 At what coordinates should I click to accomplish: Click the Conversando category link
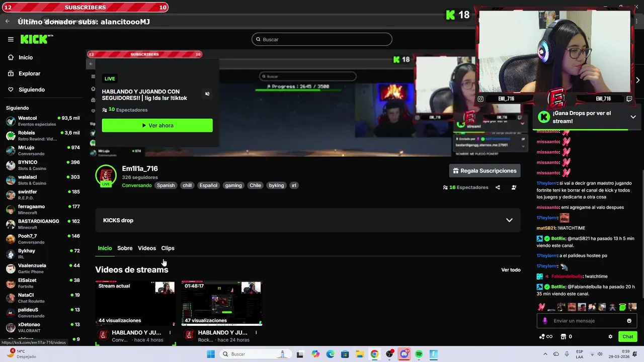coord(137,186)
